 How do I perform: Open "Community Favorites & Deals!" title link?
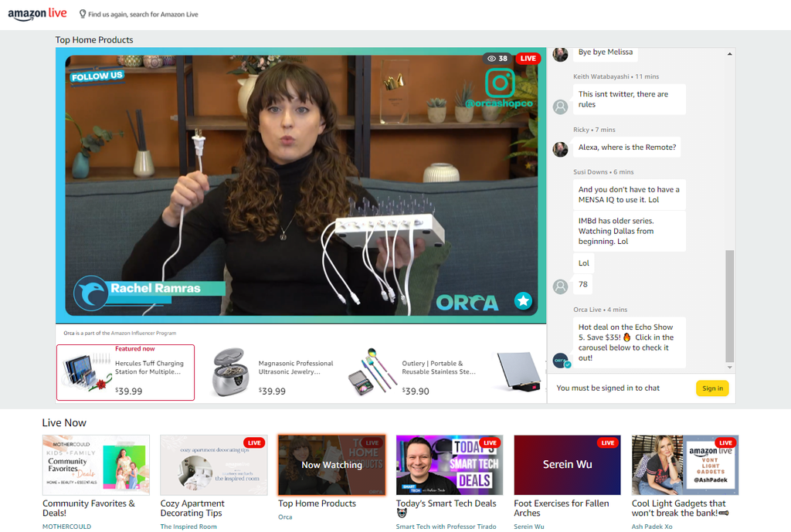click(x=89, y=508)
